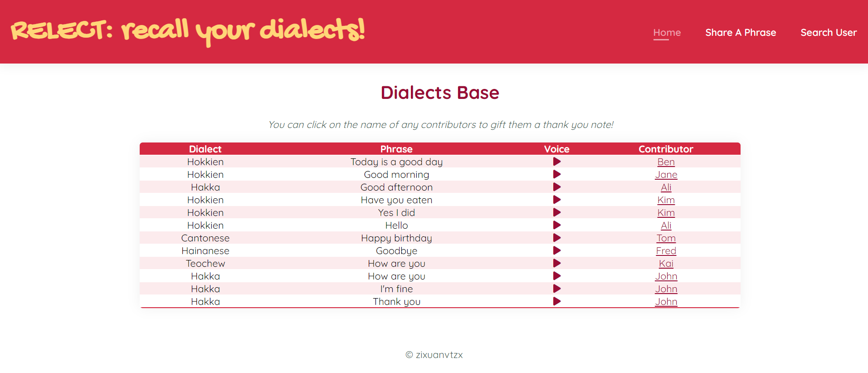Viewport: 868px width, 373px height.
Task: Go to Share A Phrase page
Action: [x=741, y=33]
